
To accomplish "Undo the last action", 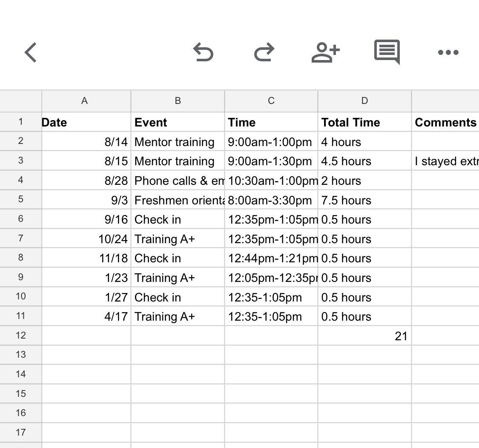I will pos(203,52).
